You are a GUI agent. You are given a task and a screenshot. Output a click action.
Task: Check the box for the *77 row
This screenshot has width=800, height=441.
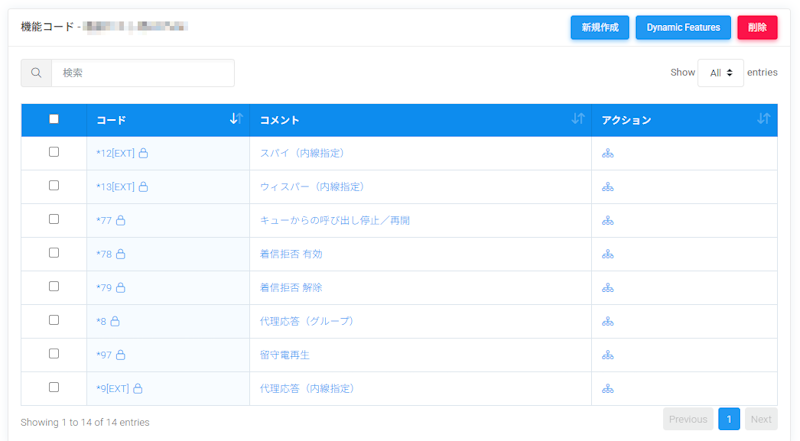coord(54,220)
